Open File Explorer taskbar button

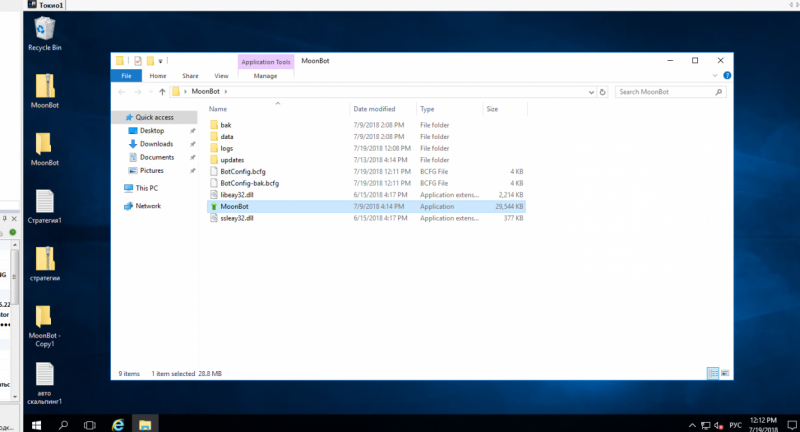click(145, 424)
